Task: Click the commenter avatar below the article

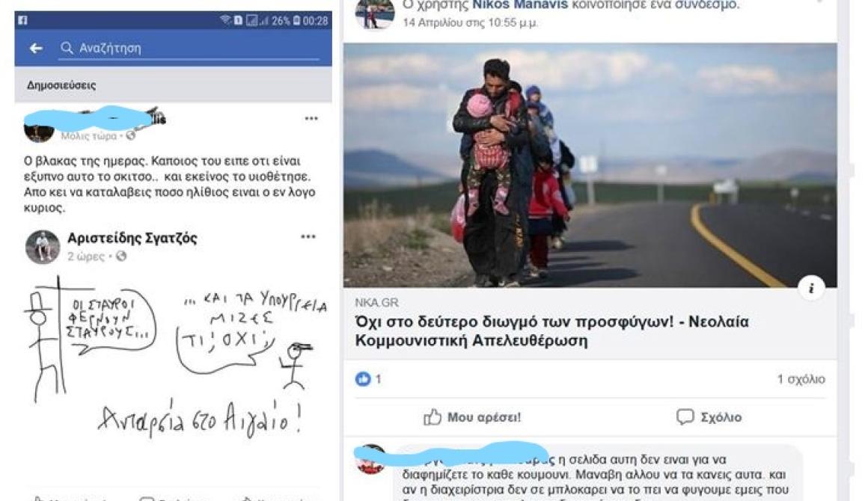Action: (x=370, y=460)
